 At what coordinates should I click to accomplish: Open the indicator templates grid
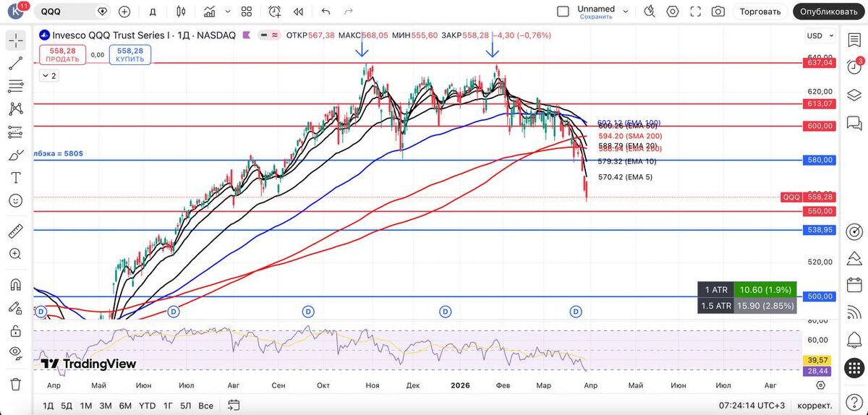247,12
